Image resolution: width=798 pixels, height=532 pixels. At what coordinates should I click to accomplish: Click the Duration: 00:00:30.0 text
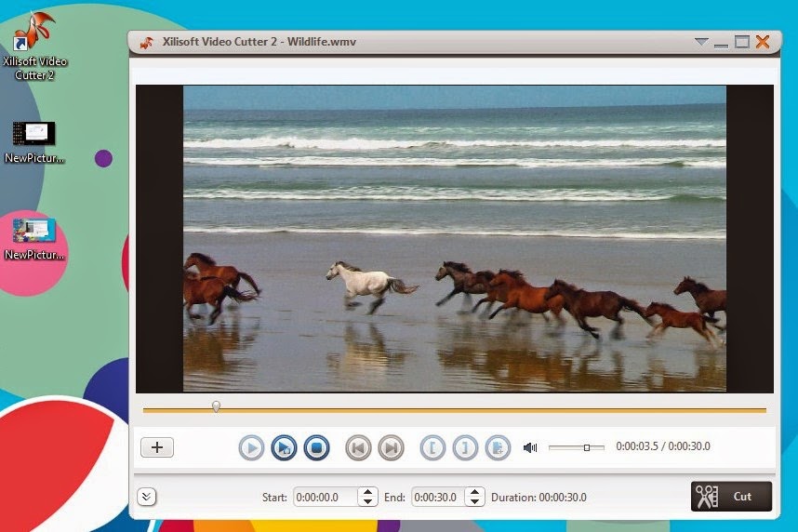(x=539, y=498)
